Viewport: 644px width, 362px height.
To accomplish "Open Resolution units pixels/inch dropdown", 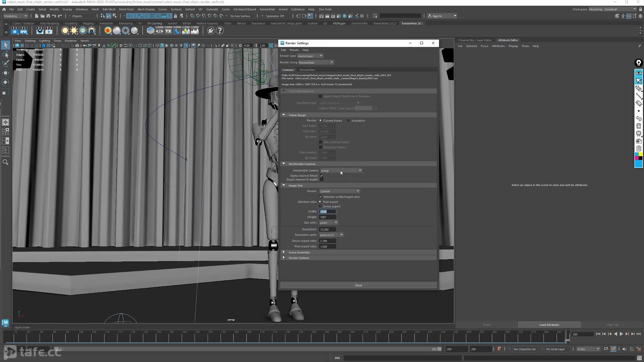I will (x=331, y=235).
